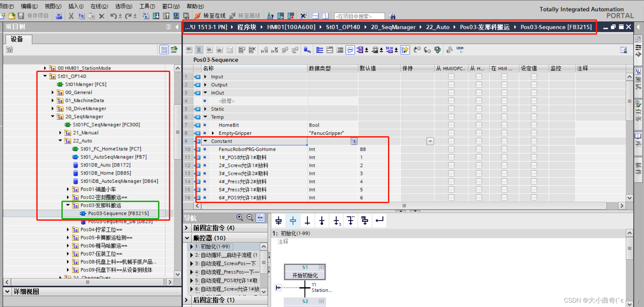The height and width of the screenshot is (307, 644).
Task: Click the download to device icon
Action: pyautogui.click(x=156, y=16)
